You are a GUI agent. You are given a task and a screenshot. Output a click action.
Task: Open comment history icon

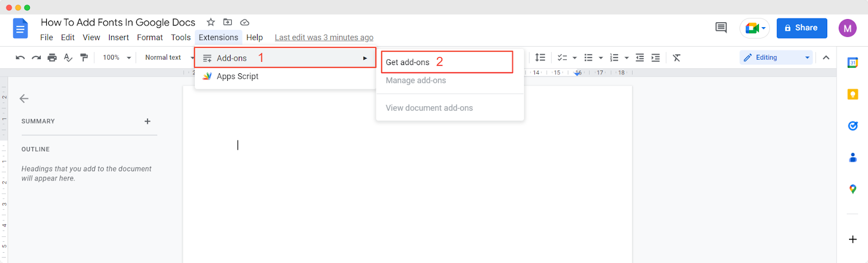click(x=721, y=28)
